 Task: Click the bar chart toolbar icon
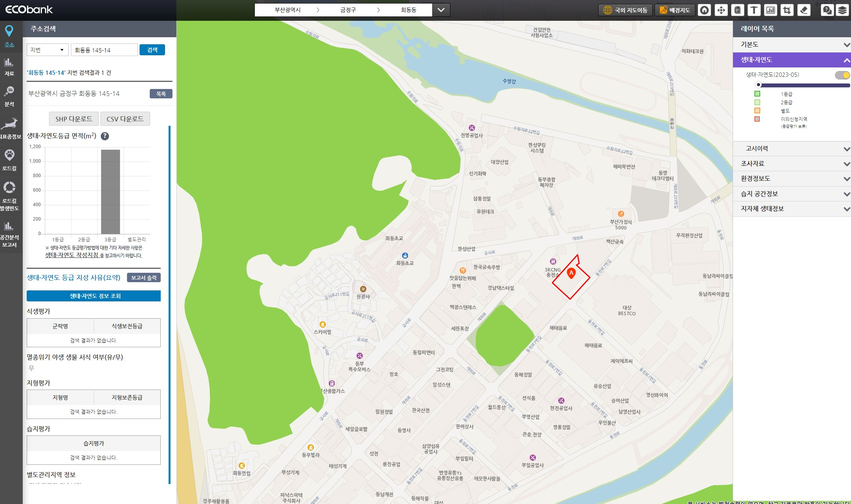point(771,10)
